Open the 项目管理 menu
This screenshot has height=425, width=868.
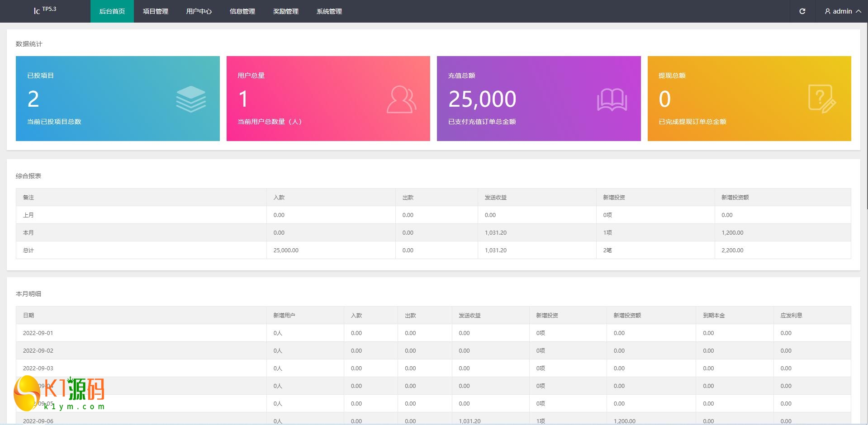click(x=156, y=11)
